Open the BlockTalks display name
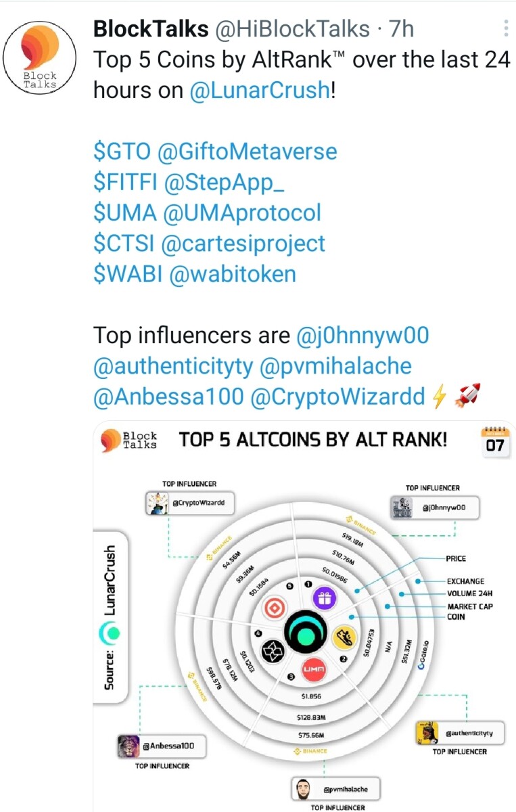The image size is (516, 812). (151, 29)
